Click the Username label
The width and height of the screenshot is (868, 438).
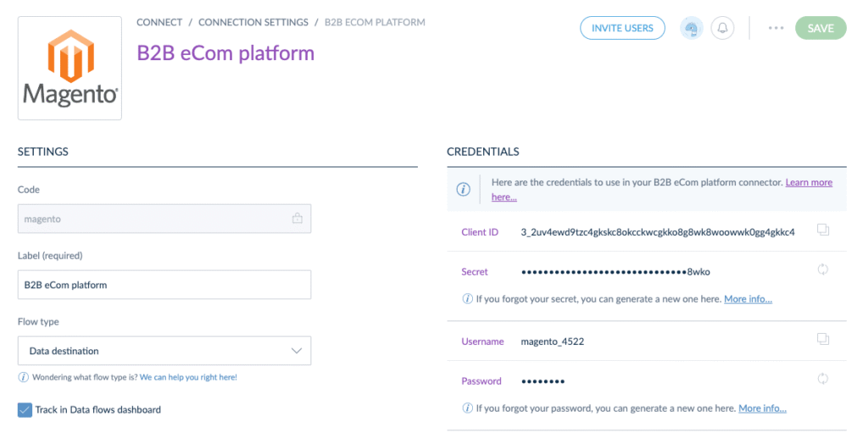click(482, 341)
